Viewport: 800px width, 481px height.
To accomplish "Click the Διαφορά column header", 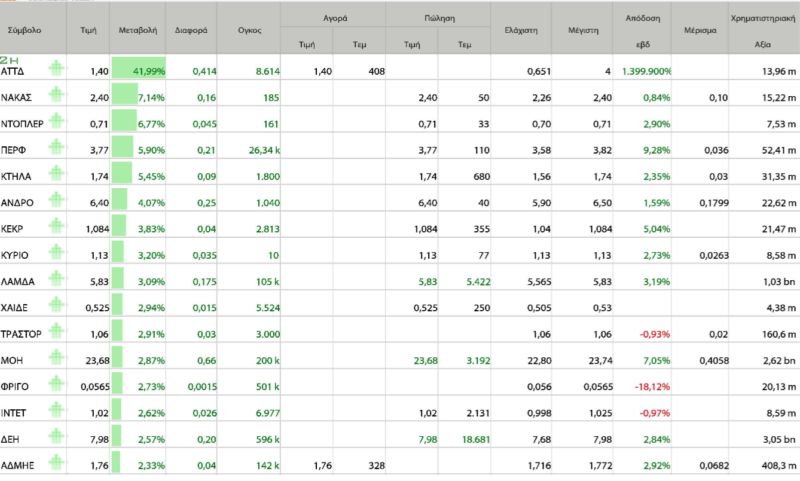I will point(190,30).
